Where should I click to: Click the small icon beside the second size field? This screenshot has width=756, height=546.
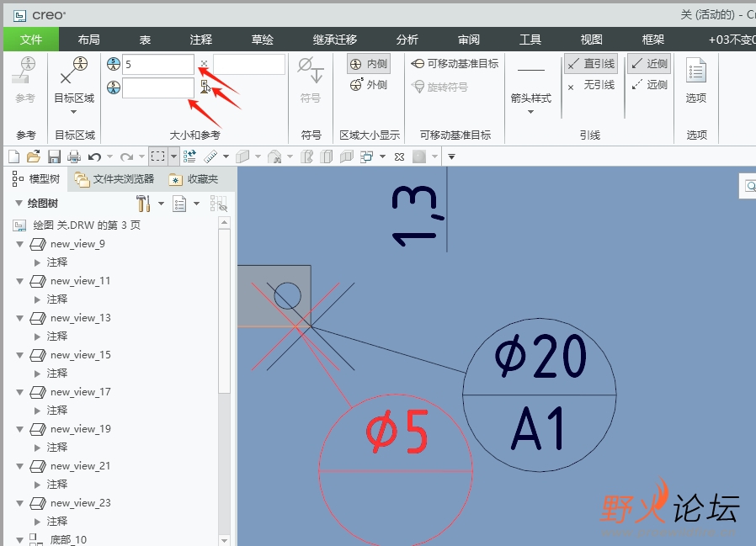(x=205, y=87)
